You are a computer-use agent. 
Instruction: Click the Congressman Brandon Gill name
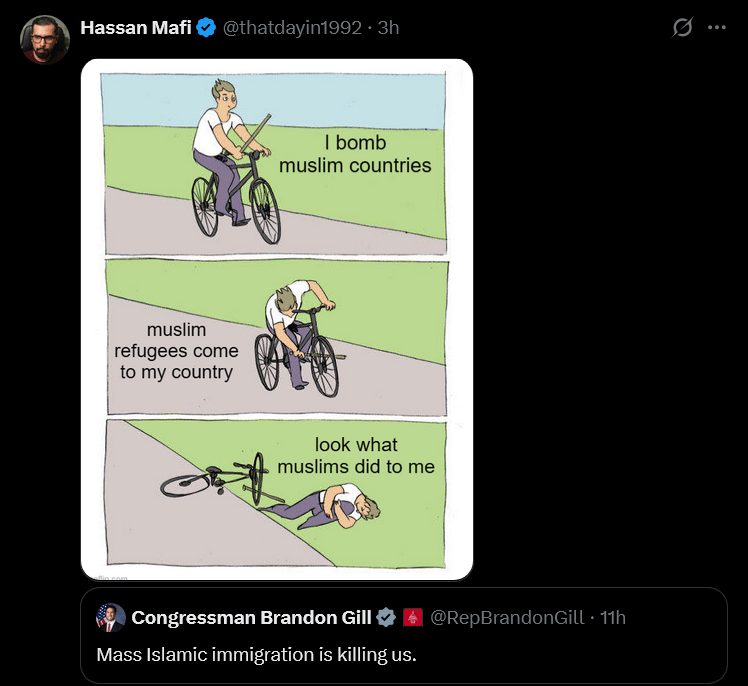[x=250, y=617]
